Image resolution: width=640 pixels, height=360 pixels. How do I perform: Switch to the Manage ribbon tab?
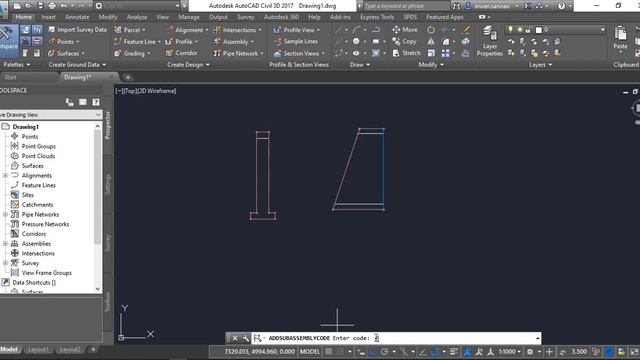click(x=189, y=17)
